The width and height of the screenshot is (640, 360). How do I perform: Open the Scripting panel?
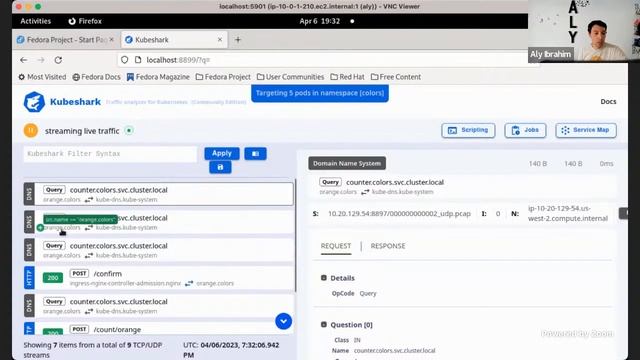pos(468,130)
